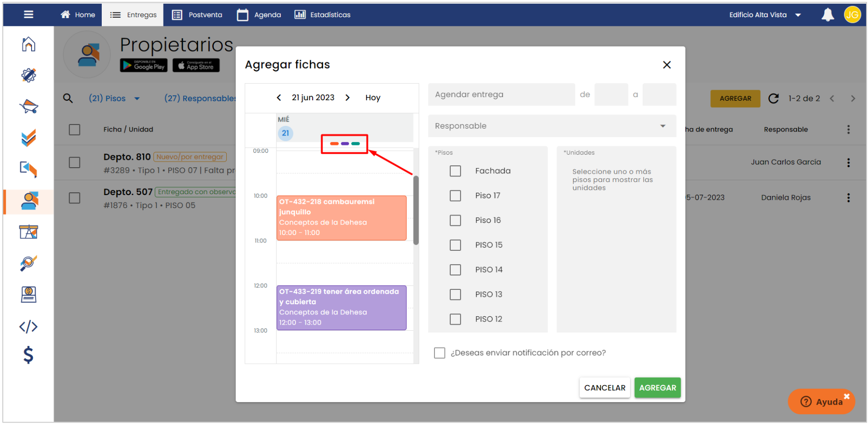
Task: Go to next day in calendar
Action: [x=348, y=98]
